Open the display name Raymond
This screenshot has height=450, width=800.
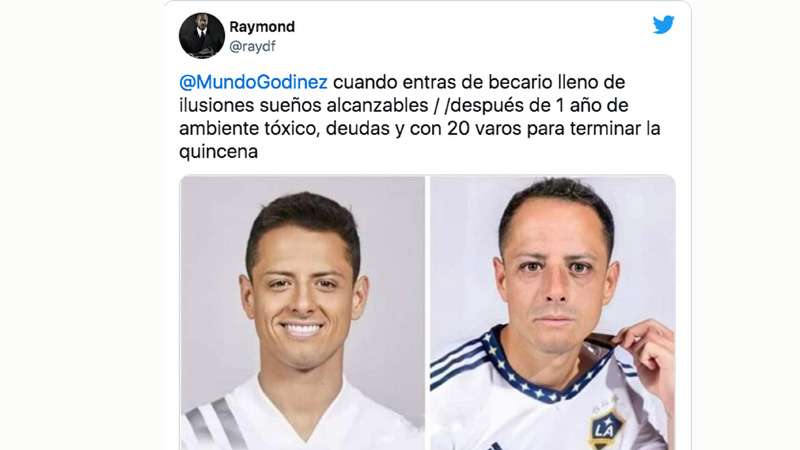(262, 27)
